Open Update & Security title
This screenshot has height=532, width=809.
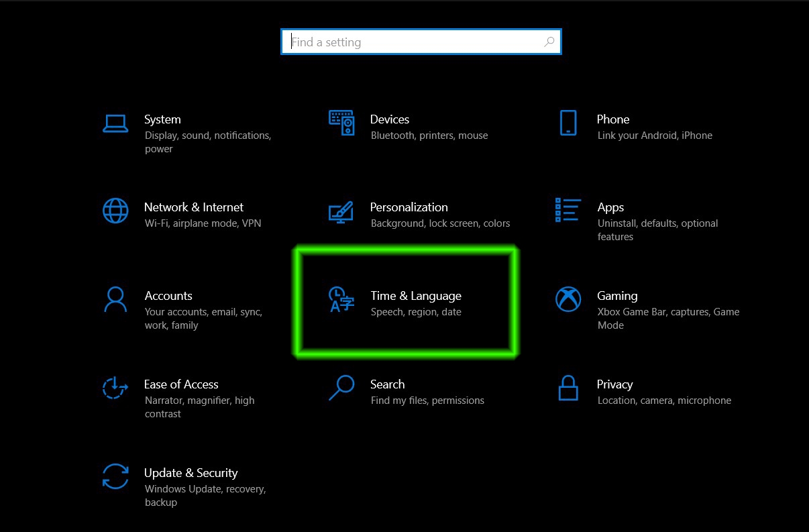pos(191,473)
